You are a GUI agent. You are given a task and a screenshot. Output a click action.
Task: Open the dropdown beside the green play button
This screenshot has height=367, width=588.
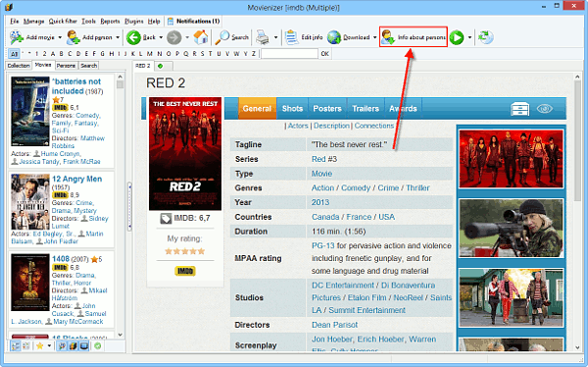tap(469, 37)
